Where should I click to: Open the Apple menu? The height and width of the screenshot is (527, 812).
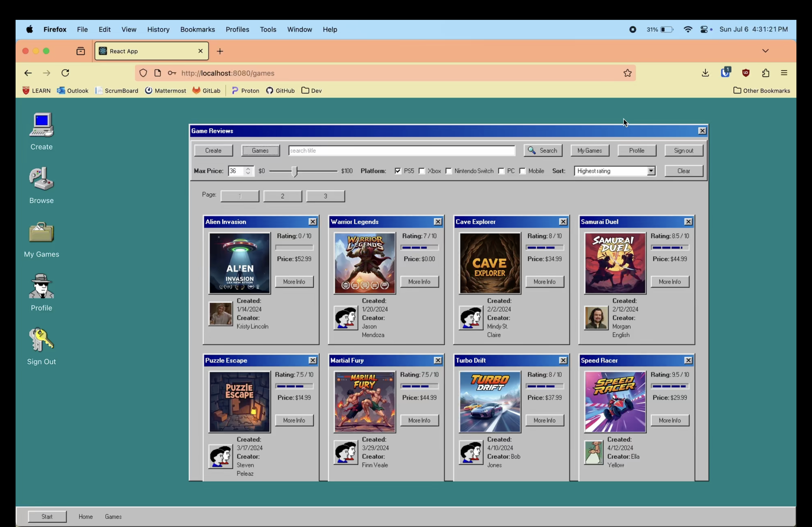coord(30,29)
